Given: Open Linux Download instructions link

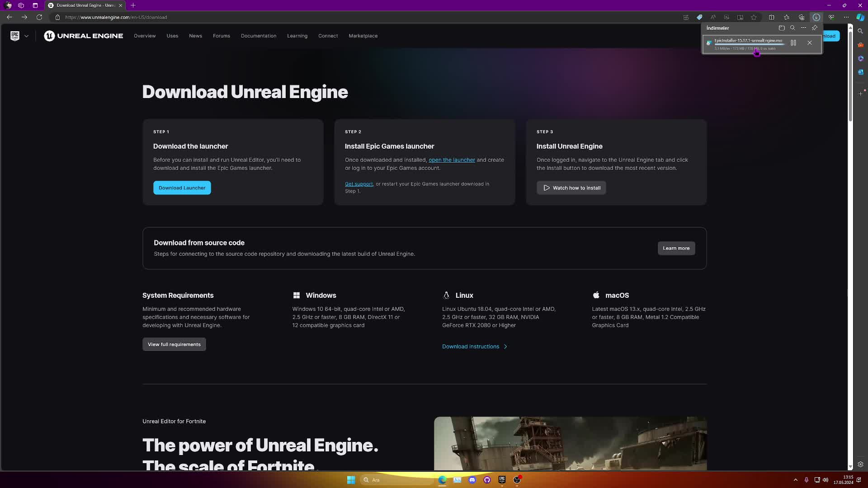Looking at the screenshot, I should tap(475, 347).
